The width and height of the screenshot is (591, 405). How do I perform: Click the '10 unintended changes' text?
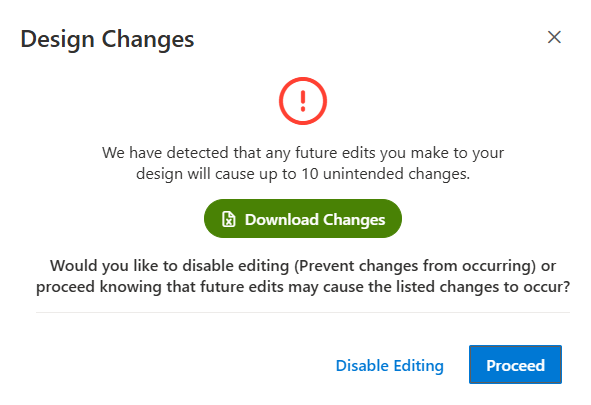pyautogui.click(x=385, y=174)
